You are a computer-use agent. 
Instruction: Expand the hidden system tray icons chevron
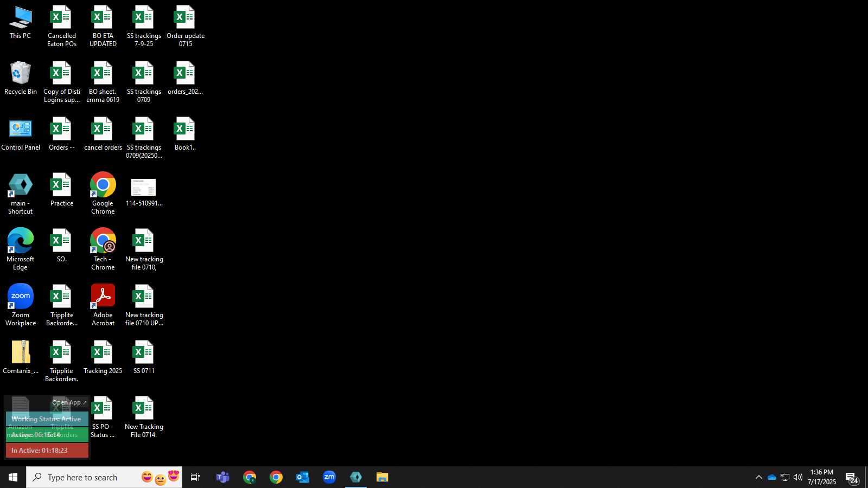click(x=759, y=477)
